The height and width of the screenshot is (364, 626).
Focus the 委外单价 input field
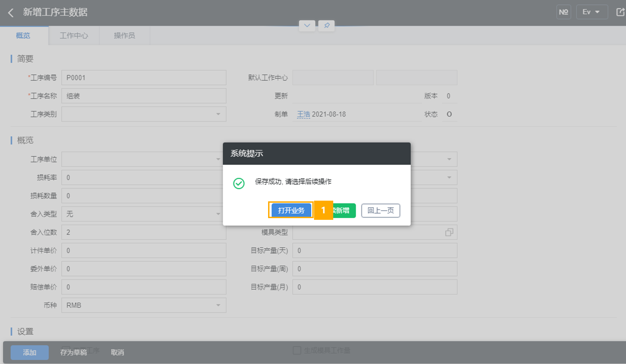[x=144, y=269]
